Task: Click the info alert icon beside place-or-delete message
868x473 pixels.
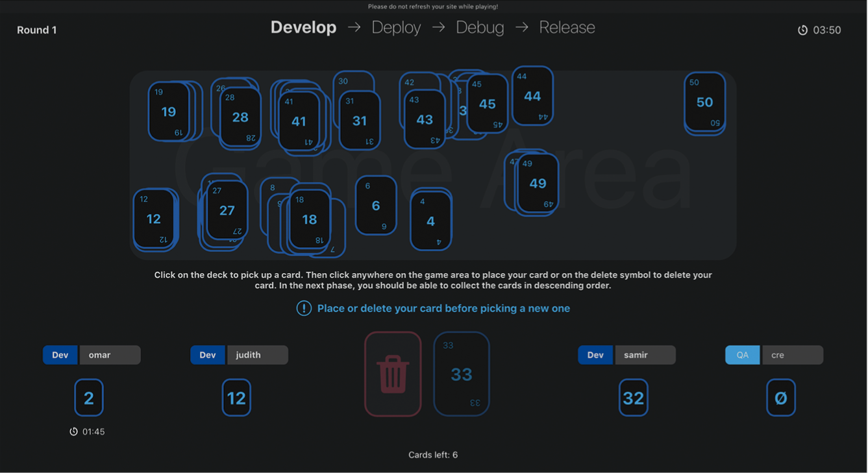Action: point(304,308)
